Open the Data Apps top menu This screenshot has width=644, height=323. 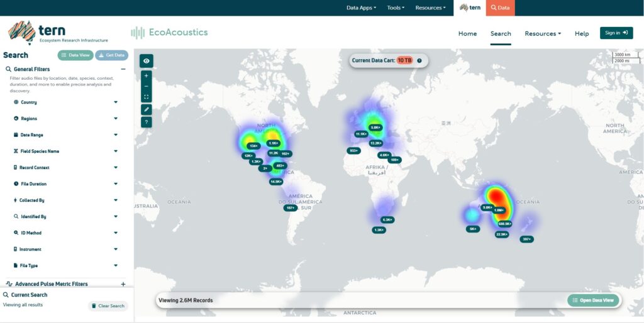(361, 8)
